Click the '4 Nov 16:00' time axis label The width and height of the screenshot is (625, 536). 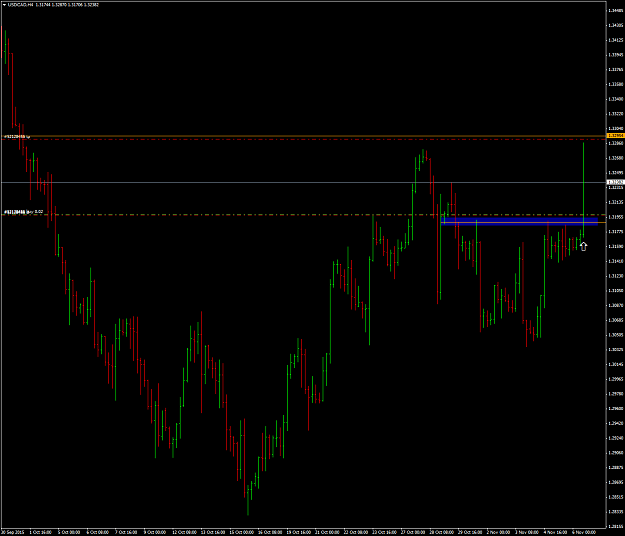(556, 532)
